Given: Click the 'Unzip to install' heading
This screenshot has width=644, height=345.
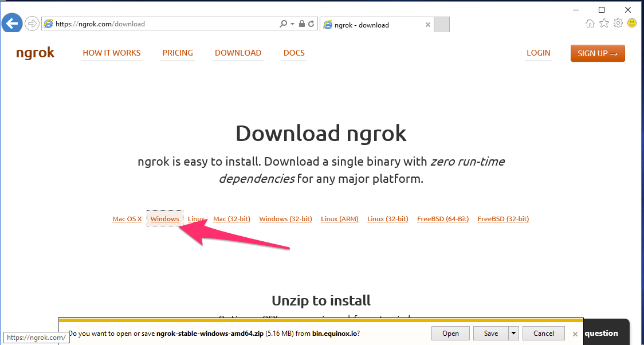Looking at the screenshot, I should pyautogui.click(x=321, y=301).
